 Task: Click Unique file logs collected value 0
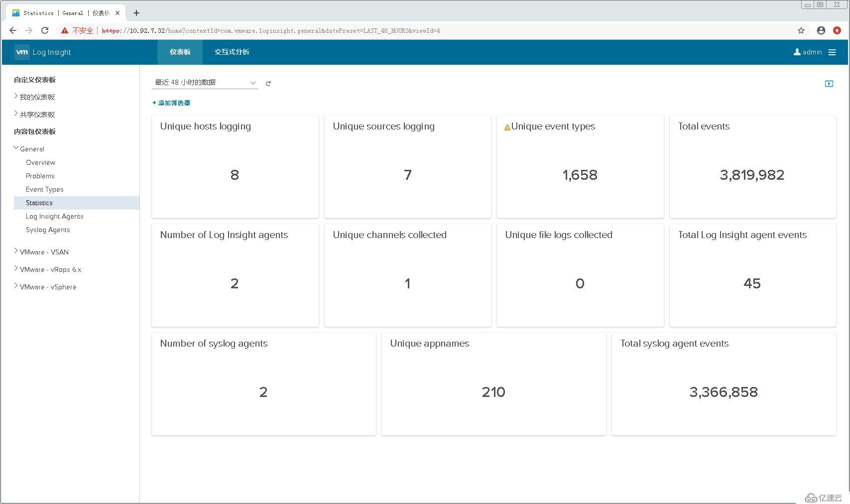580,283
